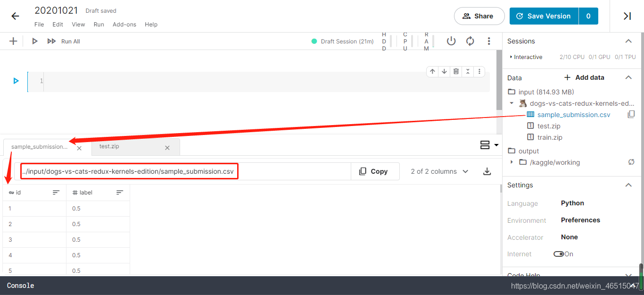The image size is (644, 295).
Task: Select train.zip in data tree
Action: coord(550,137)
